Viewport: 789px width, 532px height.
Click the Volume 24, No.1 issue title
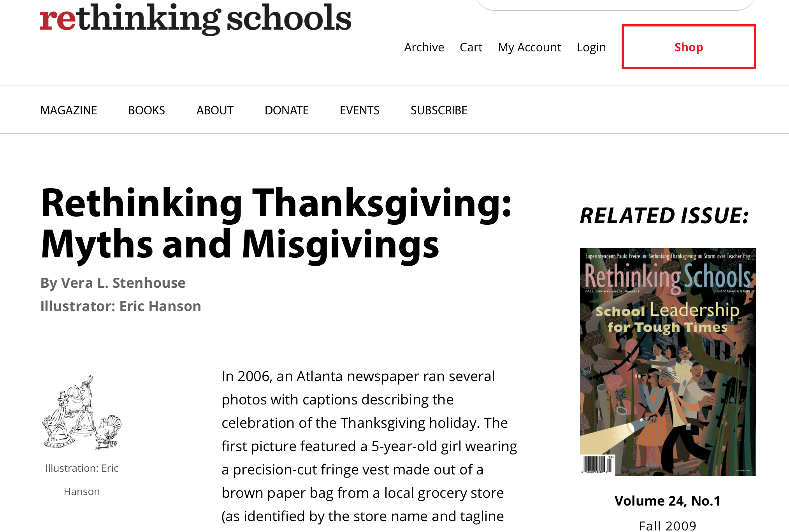point(667,501)
